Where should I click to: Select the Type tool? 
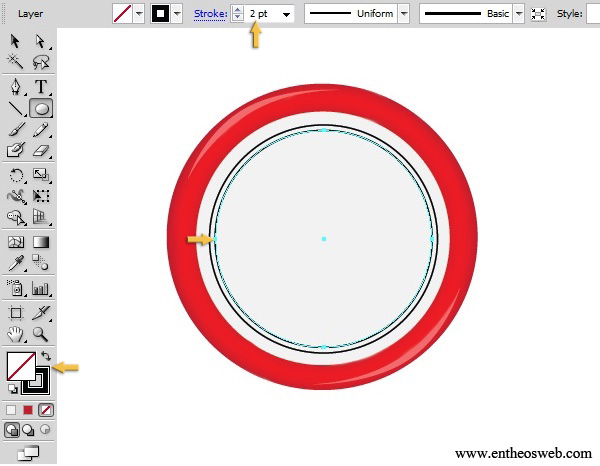(41, 87)
